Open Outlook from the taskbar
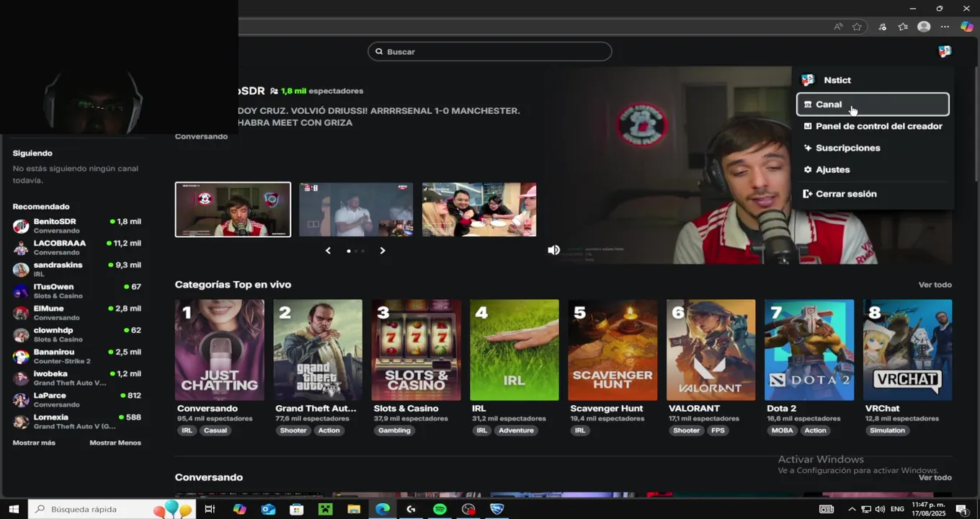 [268, 509]
